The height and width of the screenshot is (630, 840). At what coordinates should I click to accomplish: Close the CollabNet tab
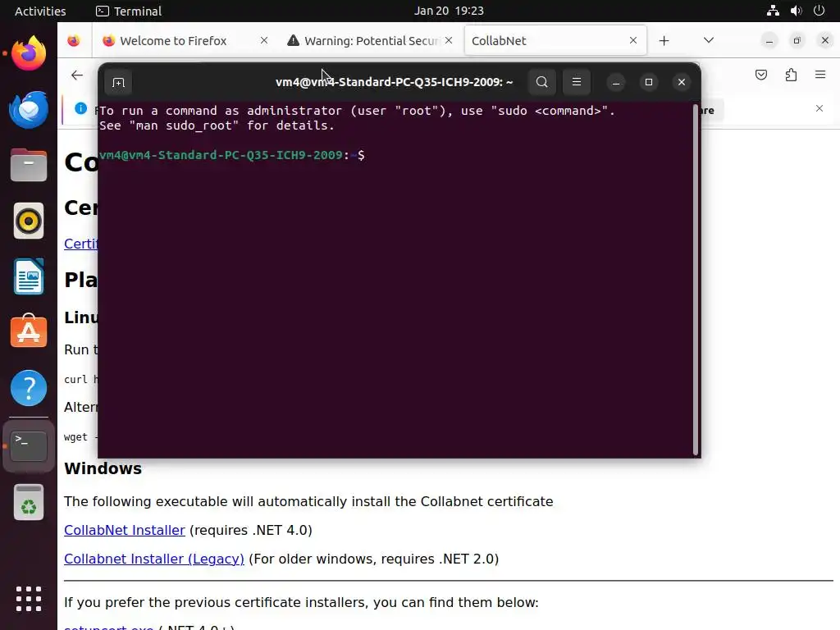click(x=633, y=41)
